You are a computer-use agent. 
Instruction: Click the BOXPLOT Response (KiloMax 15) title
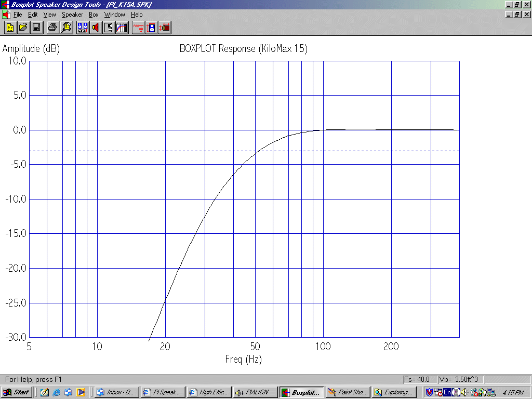(x=244, y=48)
